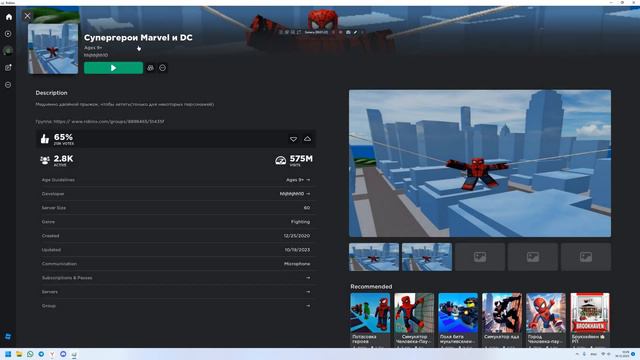Screen dimensions: 640x360
Task: Click the invite friends icon beside Play
Action: [x=151, y=68]
